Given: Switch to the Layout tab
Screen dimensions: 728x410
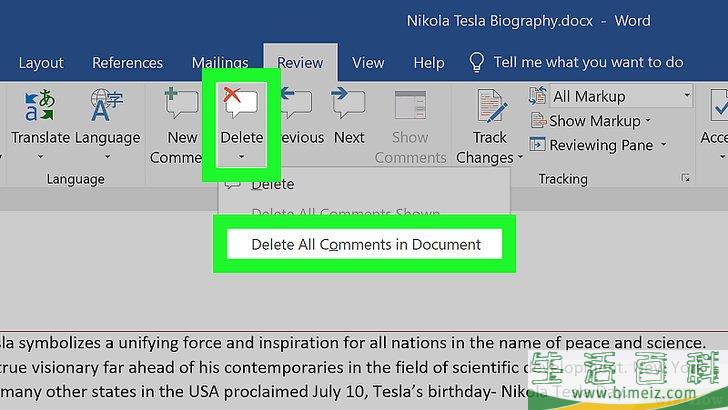Looking at the screenshot, I should pos(41,63).
